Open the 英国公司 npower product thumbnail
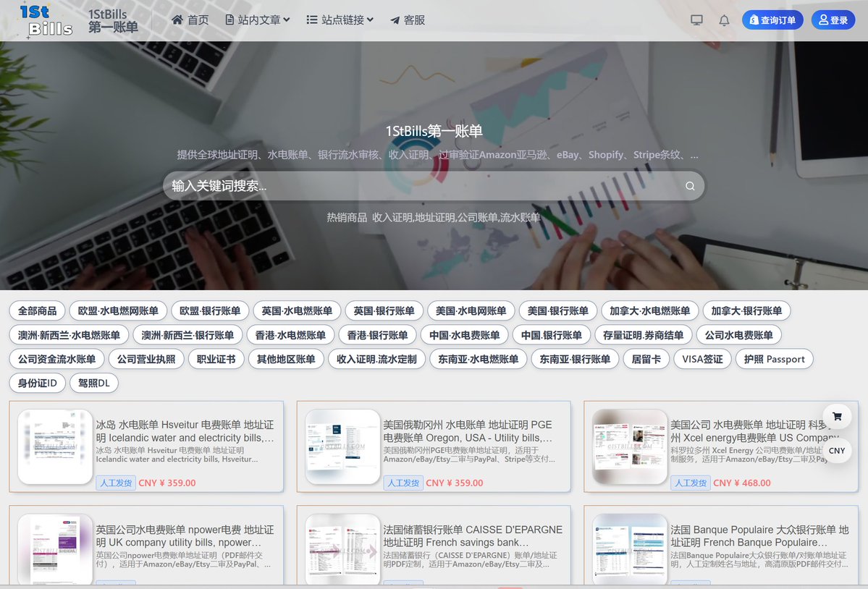The height and width of the screenshot is (589, 868). [55, 548]
